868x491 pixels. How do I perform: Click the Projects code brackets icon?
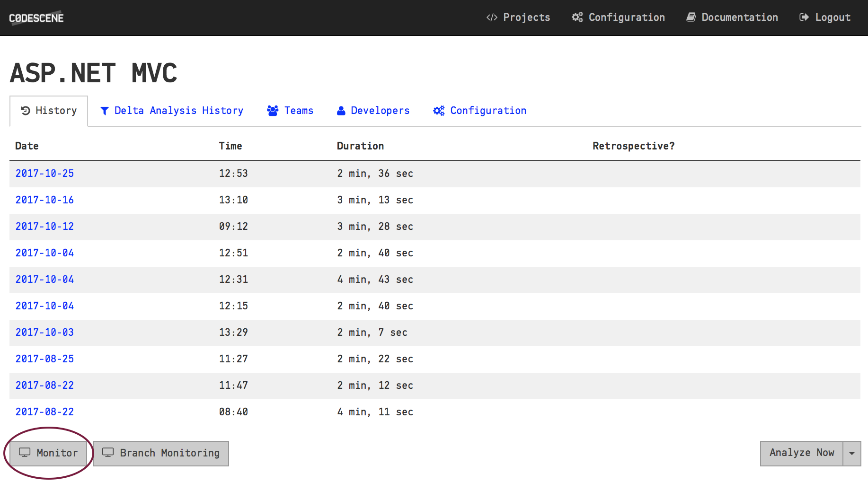(x=492, y=18)
